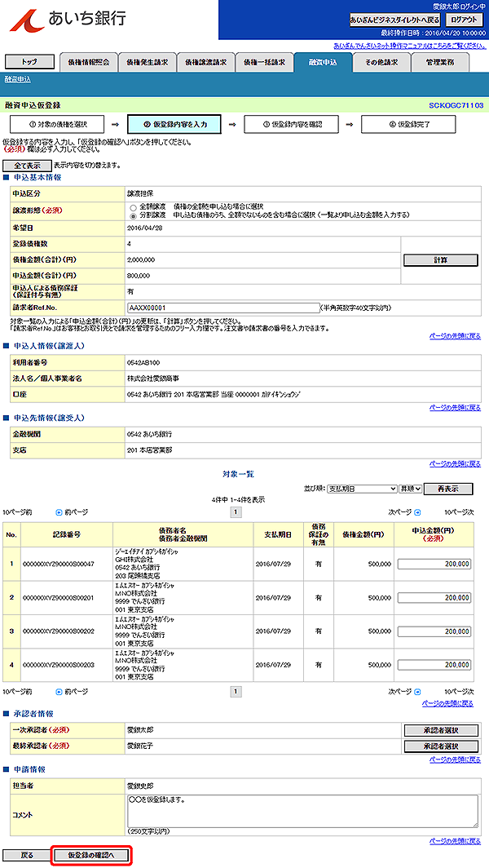Switch to the 債権一括請求 tab
Viewport: 489px width, 868px height.
click(x=264, y=63)
